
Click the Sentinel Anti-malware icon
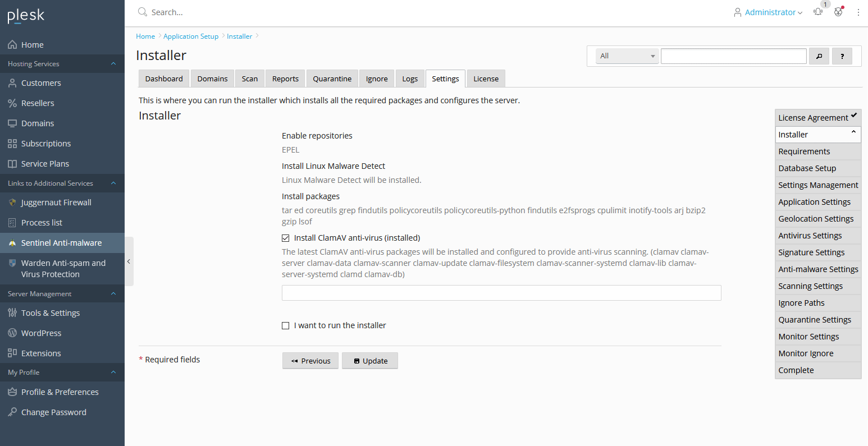pos(12,243)
